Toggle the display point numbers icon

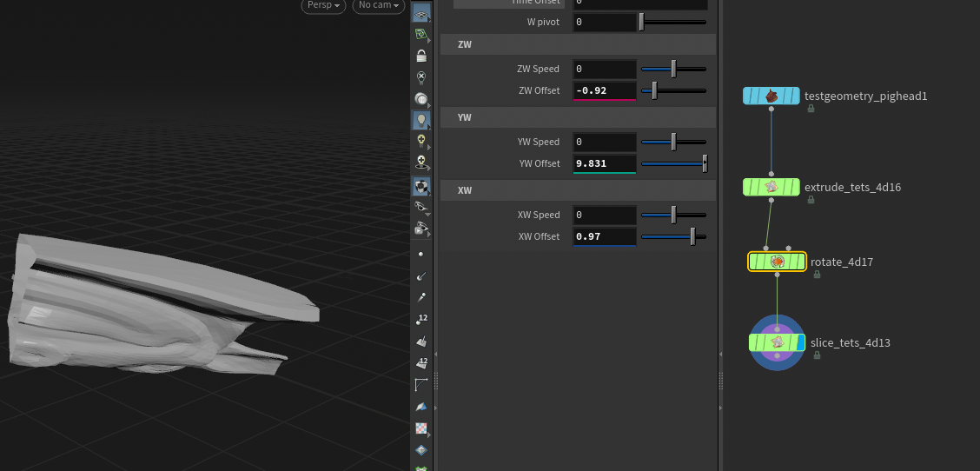coord(421,320)
